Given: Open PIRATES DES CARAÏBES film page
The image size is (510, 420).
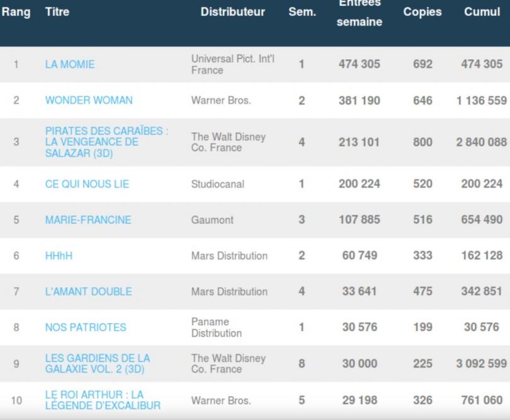Looking at the screenshot, I should coord(106,142).
